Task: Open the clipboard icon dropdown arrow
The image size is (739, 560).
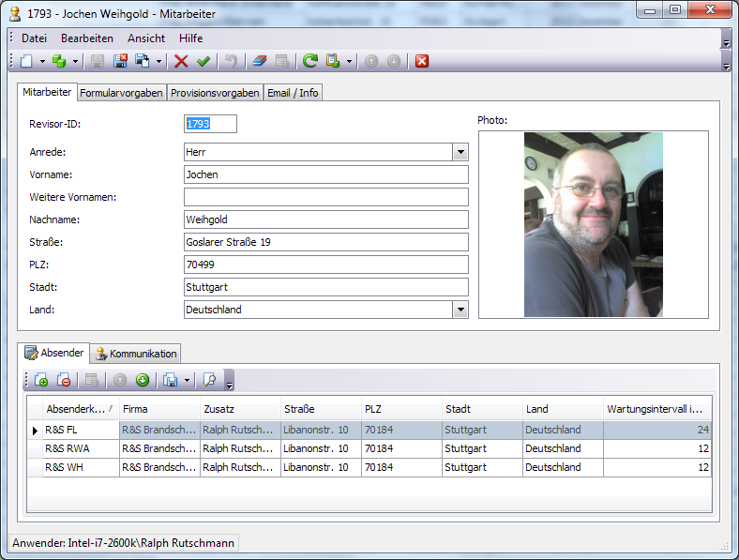Action: [349, 61]
